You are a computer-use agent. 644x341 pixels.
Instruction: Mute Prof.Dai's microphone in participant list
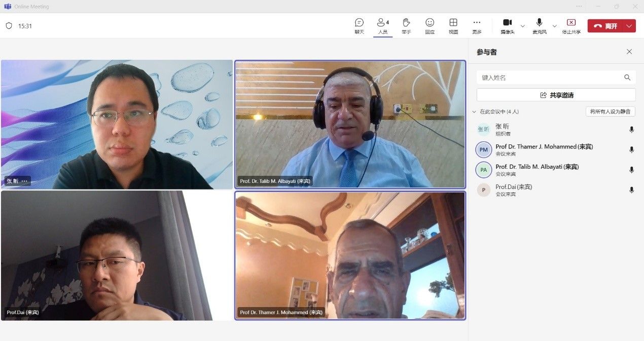click(x=631, y=190)
